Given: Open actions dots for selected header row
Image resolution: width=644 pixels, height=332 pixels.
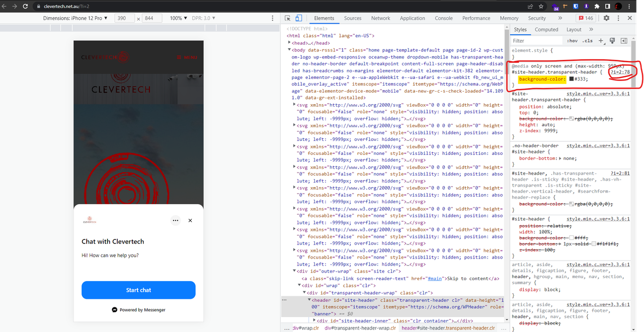Looking at the screenshot, I should click(285, 299).
